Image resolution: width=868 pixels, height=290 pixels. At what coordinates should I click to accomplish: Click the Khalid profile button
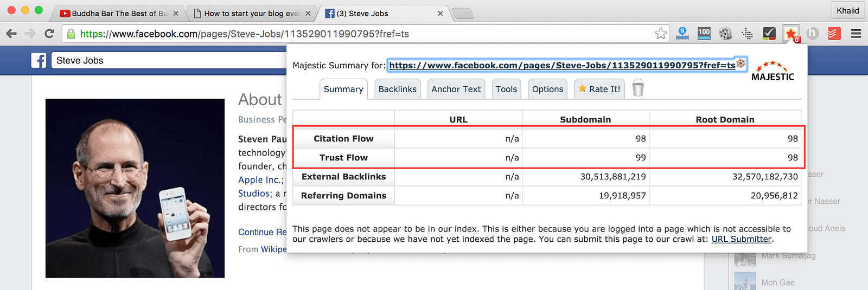[x=847, y=10]
